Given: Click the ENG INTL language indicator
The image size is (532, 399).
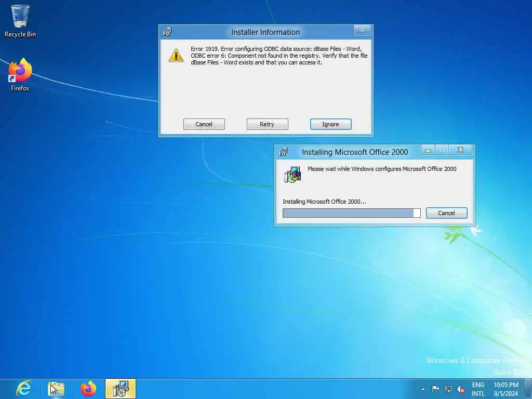Looking at the screenshot, I should [478, 389].
